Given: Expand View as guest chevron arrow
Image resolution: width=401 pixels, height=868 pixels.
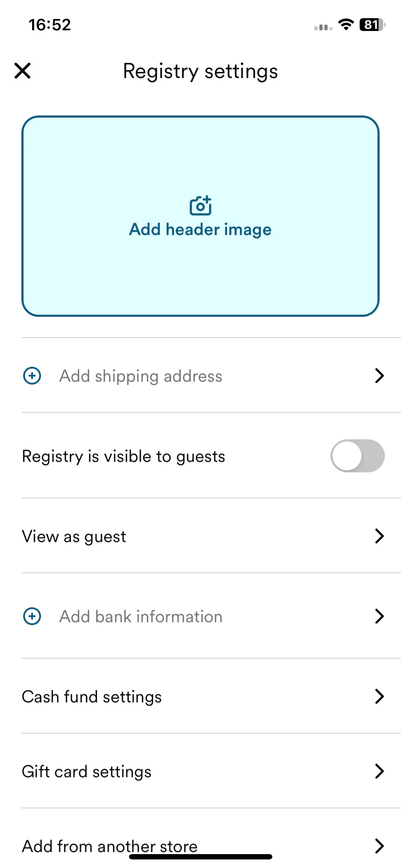Looking at the screenshot, I should 380,536.
